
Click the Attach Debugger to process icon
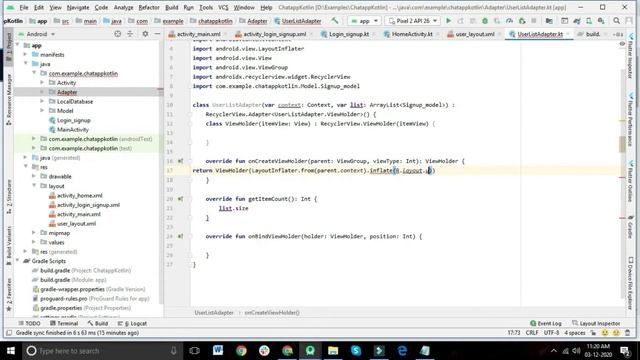click(522, 20)
